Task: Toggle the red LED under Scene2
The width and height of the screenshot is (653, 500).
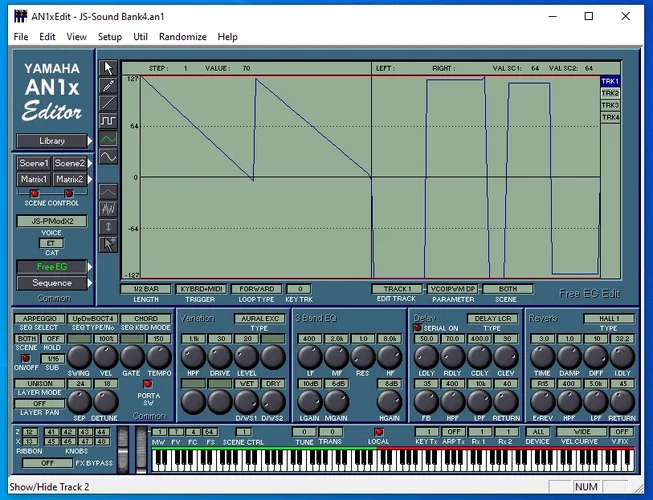Action: [69, 193]
